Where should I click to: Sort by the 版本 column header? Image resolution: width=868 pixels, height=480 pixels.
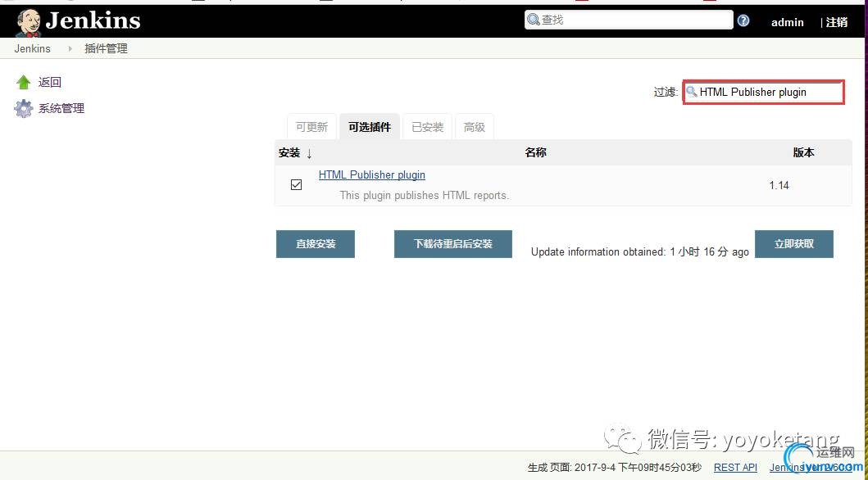[x=803, y=152]
